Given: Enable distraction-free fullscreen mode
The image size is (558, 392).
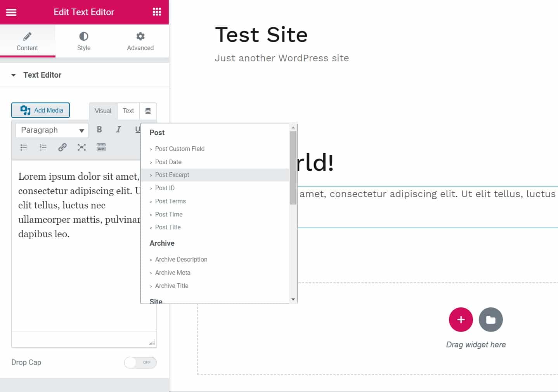Looking at the screenshot, I should coord(81,147).
